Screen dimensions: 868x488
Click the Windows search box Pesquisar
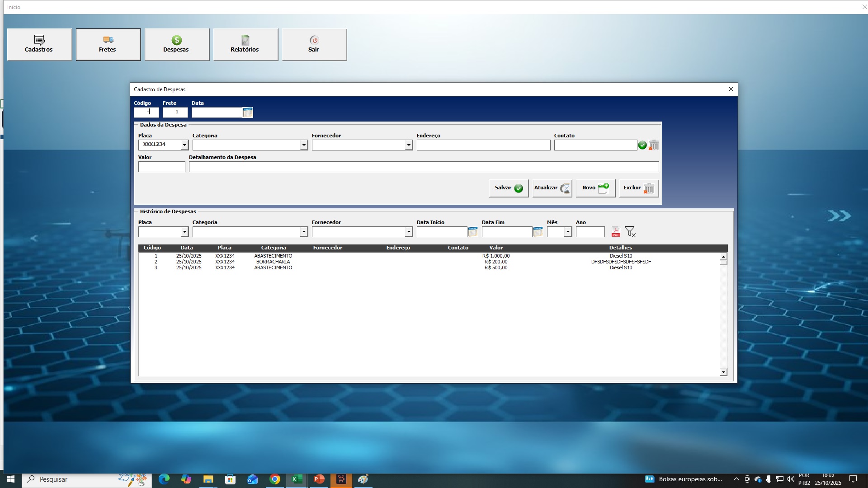[87, 479]
